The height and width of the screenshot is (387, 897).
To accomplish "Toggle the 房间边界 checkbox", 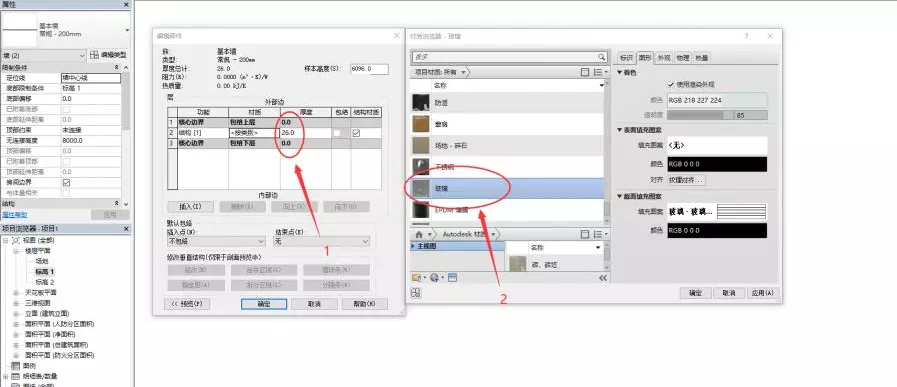I will coord(66,182).
